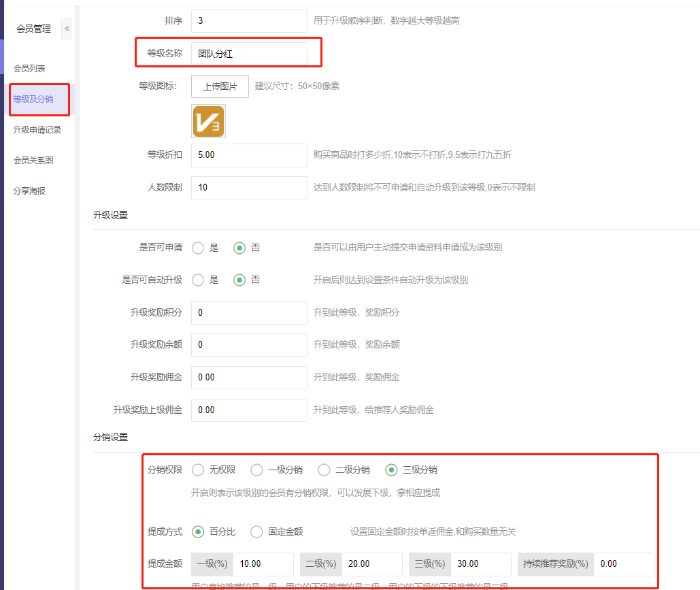Viewport: 700px width, 590px height.
Task: Click the 上传图片 upload button
Action: (x=220, y=86)
